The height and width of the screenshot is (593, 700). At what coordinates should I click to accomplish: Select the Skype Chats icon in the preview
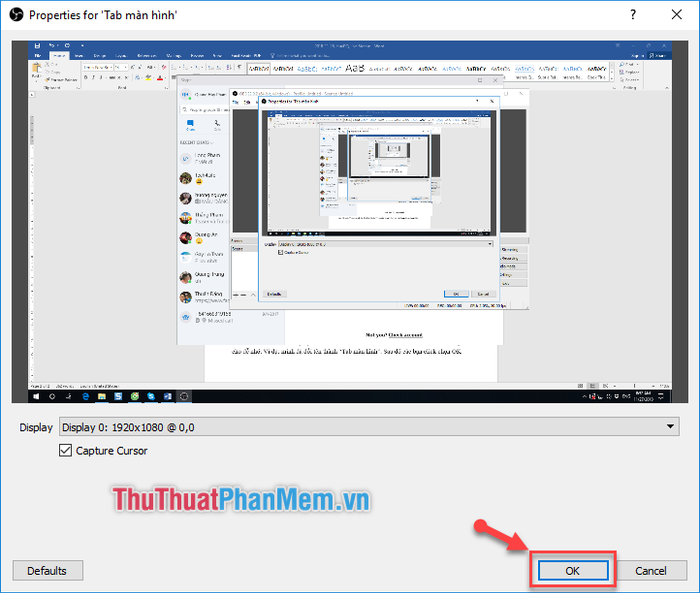coord(190,122)
